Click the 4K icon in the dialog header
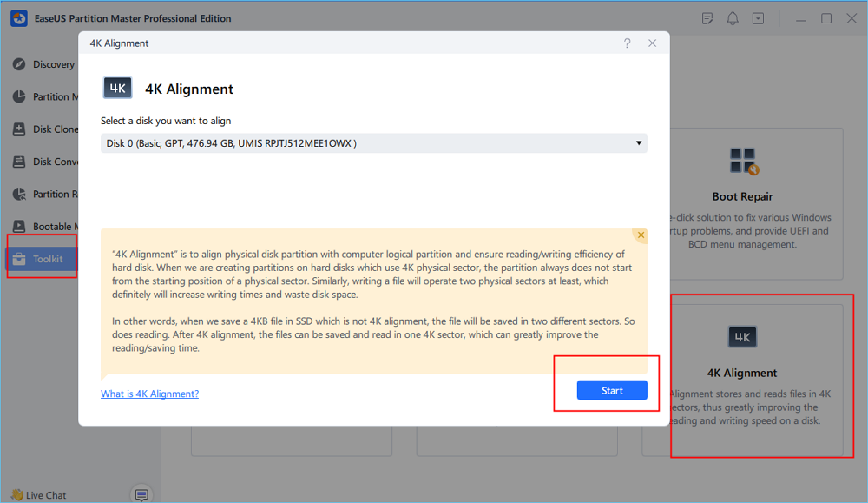 point(117,88)
